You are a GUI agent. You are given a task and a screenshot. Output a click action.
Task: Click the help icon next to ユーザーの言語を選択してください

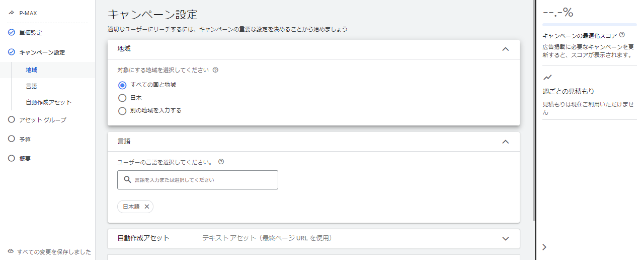pyautogui.click(x=221, y=162)
